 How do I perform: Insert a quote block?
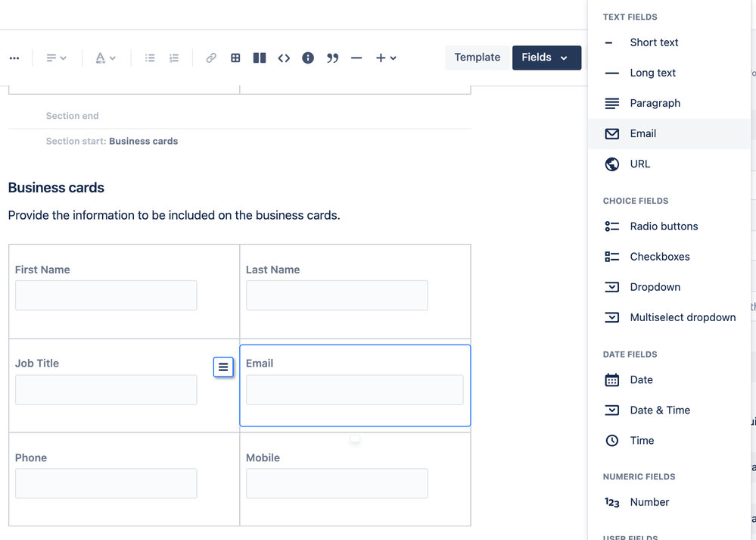click(x=332, y=58)
